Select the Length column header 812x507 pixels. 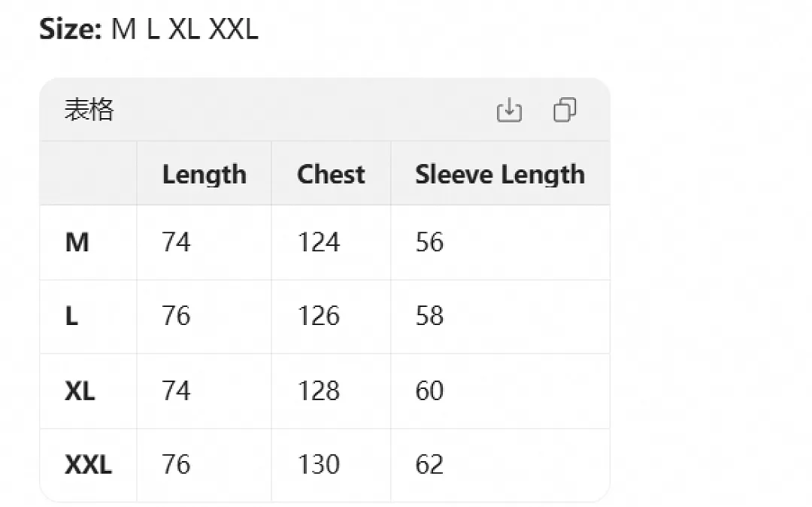pos(204,174)
